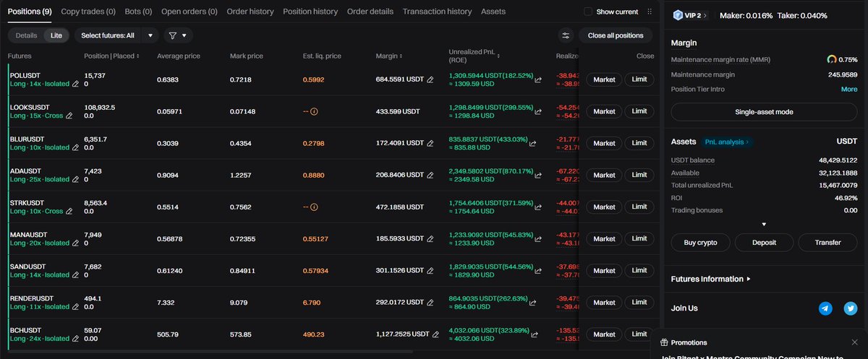The image size is (868, 359).
Task: Close POLUSDT position at Market
Action: tap(604, 80)
